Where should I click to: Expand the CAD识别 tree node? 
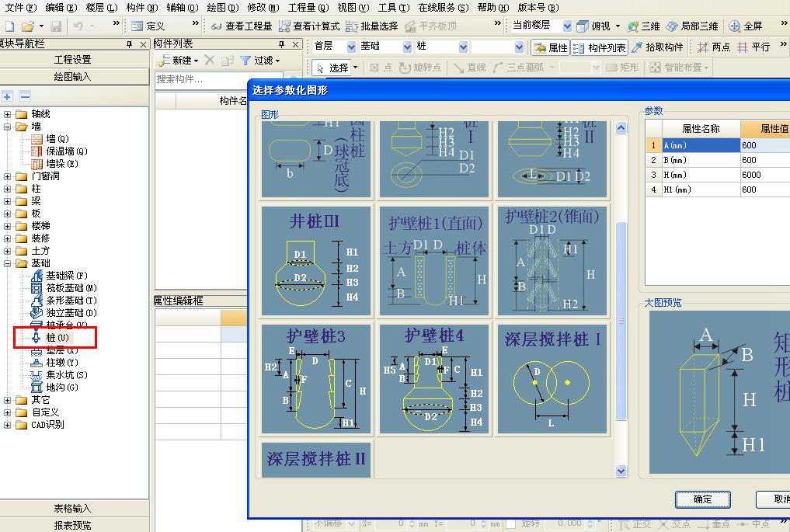click(7, 425)
